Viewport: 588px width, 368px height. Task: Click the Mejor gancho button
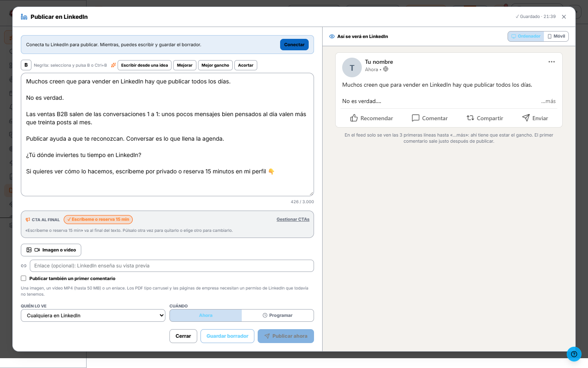pyautogui.click(x=215, y=65)
